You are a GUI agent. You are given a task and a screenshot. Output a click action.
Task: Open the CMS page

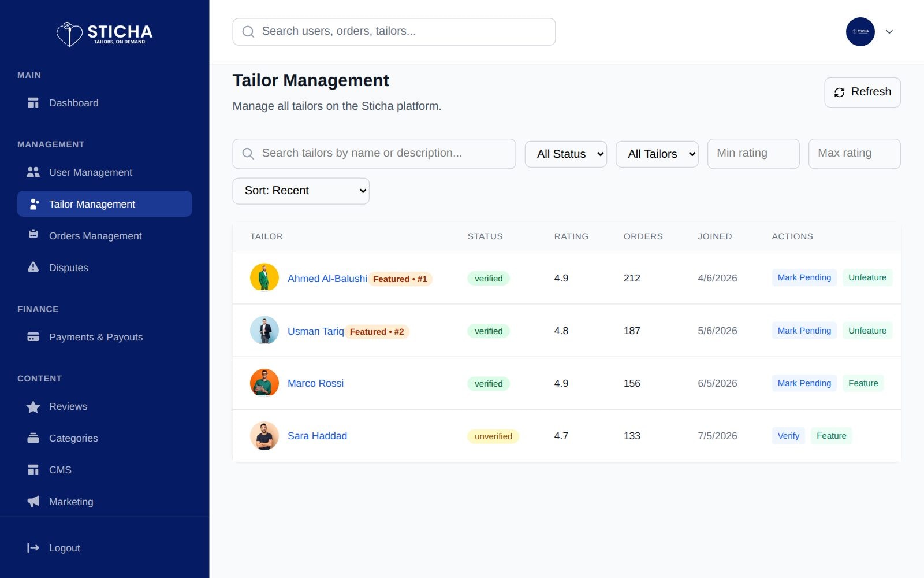pyautogui.click(x=105, y=470)
